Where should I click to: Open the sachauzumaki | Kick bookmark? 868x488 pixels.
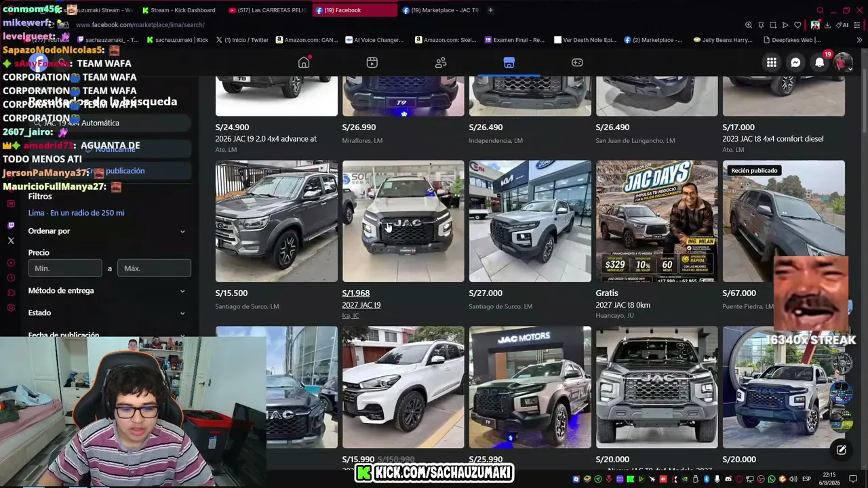pyautogui.click(x=176, y=40)
